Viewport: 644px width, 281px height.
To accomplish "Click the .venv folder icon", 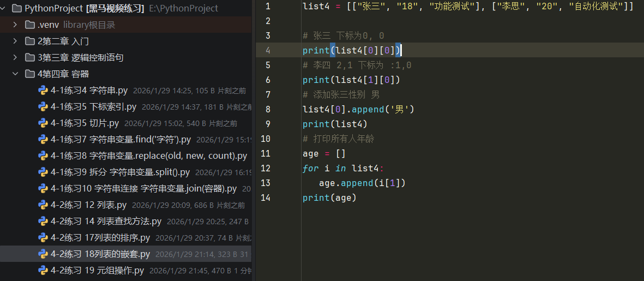I will pos(29,25).
